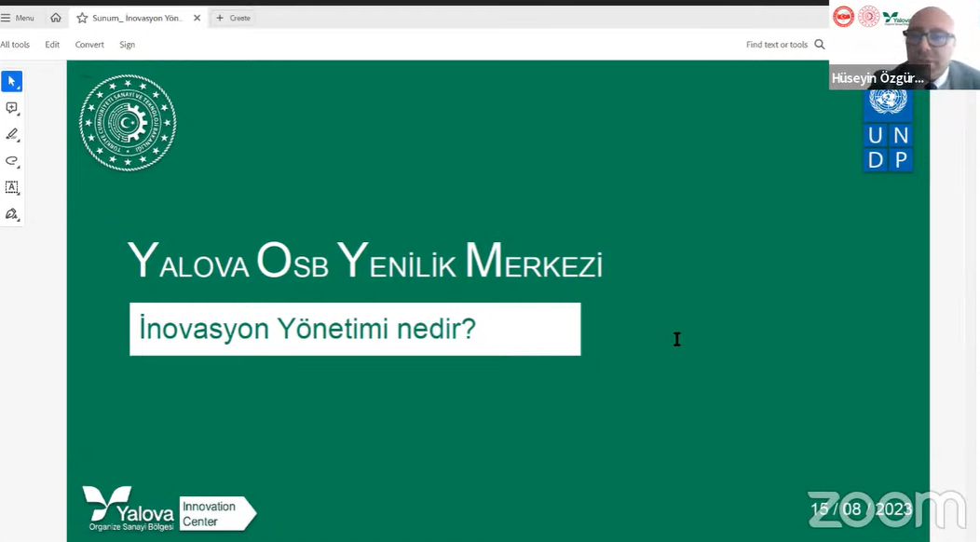Switch to Sunum_ İnovasyon Yön tab
The width and height of the screenshot is (980, 542).
pyautogui.click(x=136, y=18)
